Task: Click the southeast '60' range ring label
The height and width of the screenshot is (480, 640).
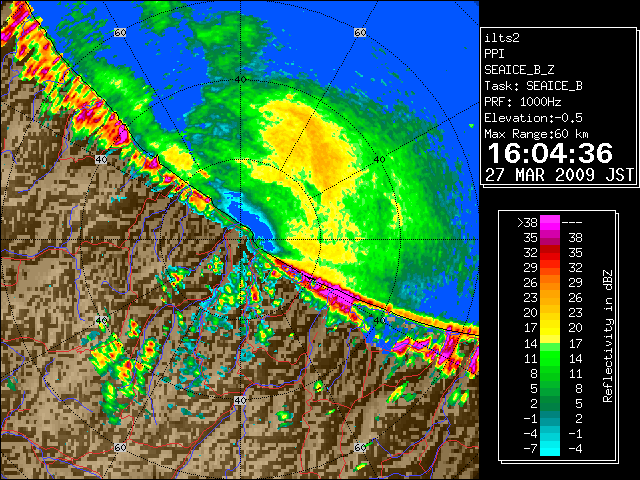Action: tap(360, 448)
